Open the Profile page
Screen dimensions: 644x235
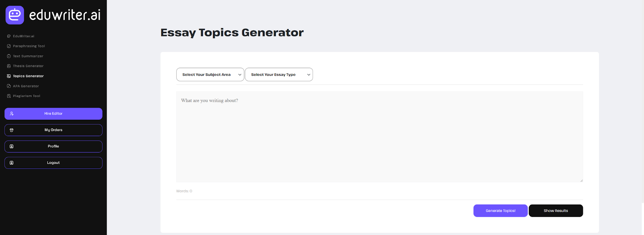tap(54, 146)
